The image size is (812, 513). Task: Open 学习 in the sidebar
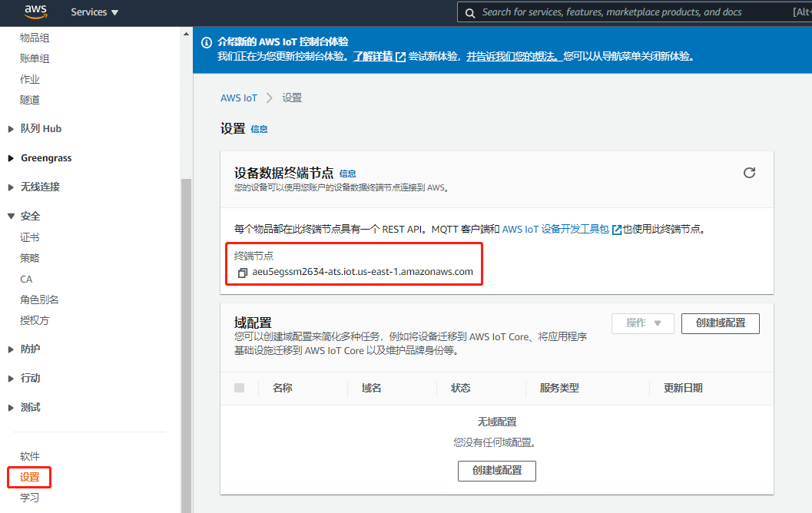tap(29, 498)
